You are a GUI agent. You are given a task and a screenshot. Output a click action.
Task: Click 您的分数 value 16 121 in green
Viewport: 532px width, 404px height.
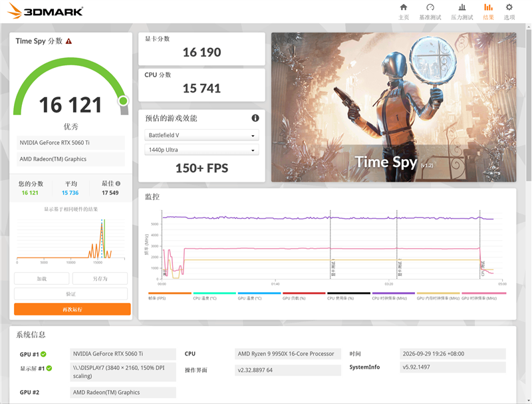(30, 193)
